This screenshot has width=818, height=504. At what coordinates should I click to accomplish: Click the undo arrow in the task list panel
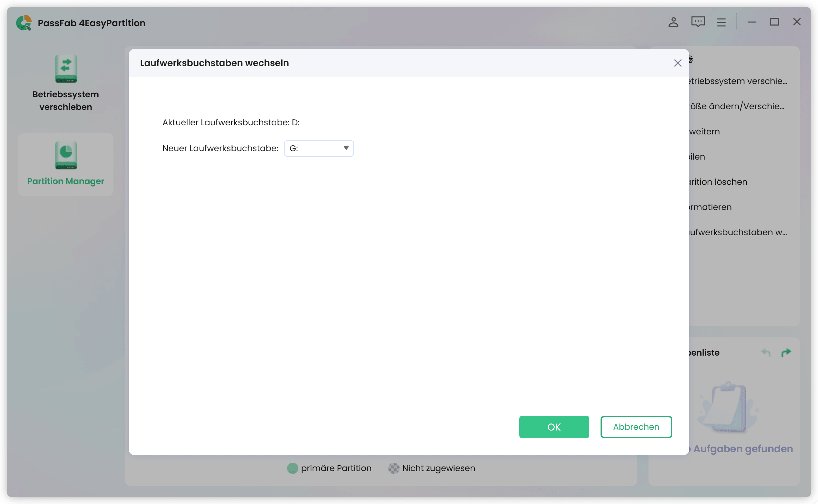click(x=765, y=353)
